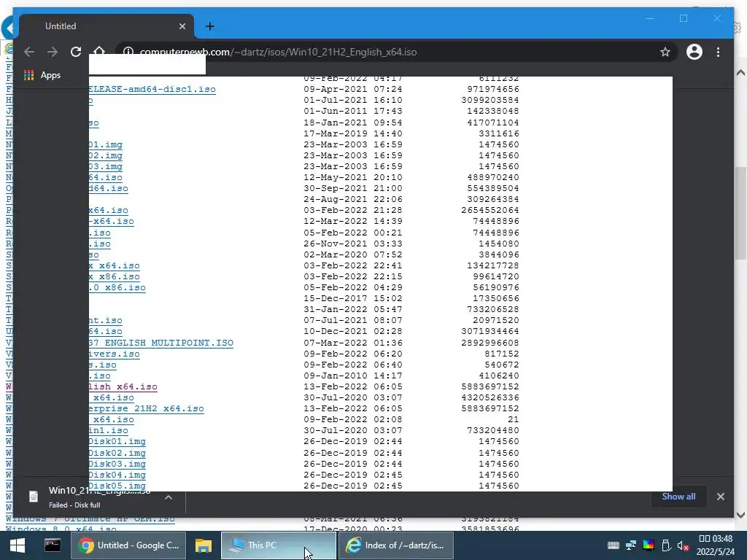Click the Internet Explorer window scrollbar thumb
This screenshot has width=747, height=560.
click(740, 214)
